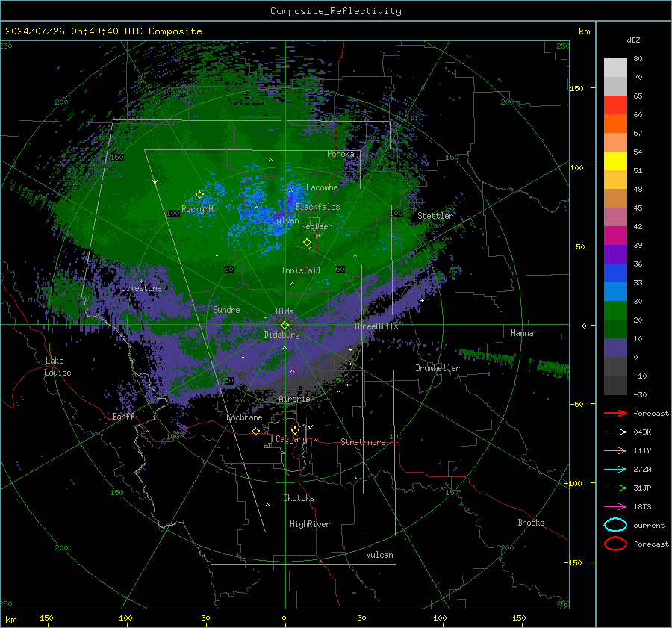Click the 04DK legend label

coord(642,432)
